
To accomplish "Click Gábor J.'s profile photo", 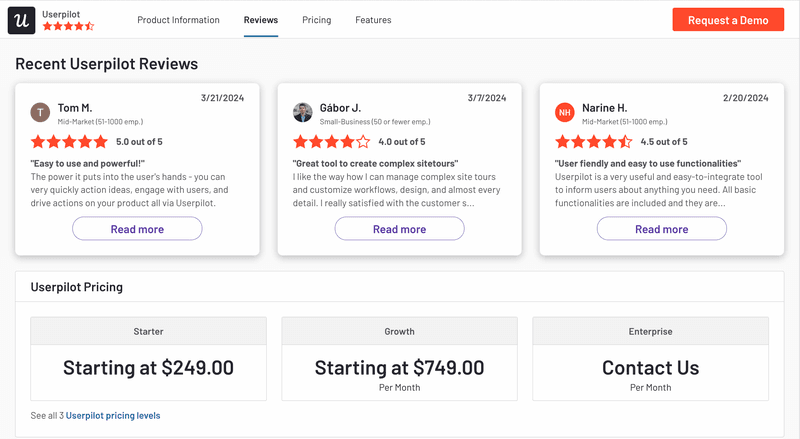I will [x=303, y=112].
